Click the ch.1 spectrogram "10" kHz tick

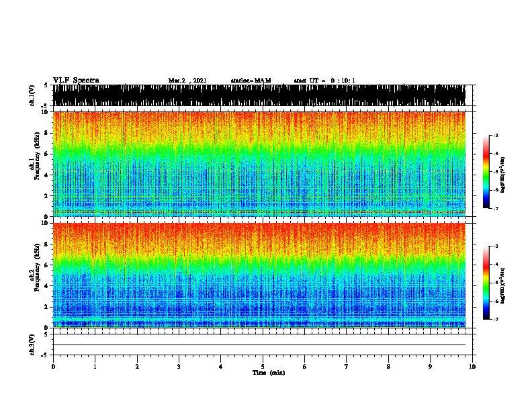(46, 112)
